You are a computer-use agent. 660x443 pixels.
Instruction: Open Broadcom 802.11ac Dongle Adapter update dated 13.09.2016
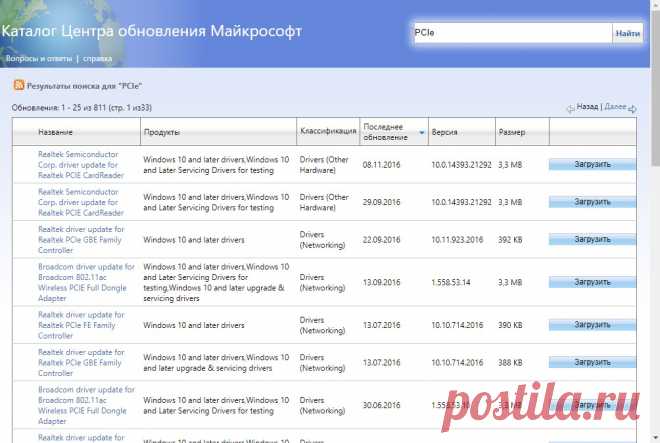(86, 282)
